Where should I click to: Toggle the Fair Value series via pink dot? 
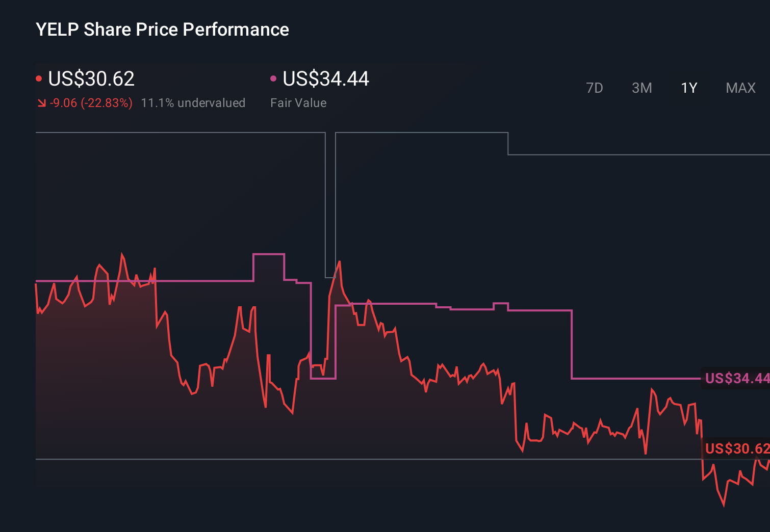coord(274,78)
